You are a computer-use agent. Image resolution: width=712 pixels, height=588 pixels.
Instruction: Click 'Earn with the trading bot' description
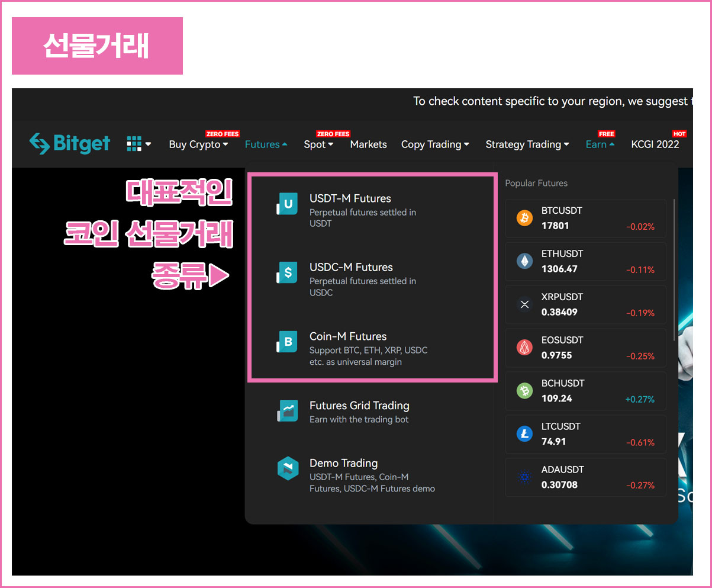(359, 419)
